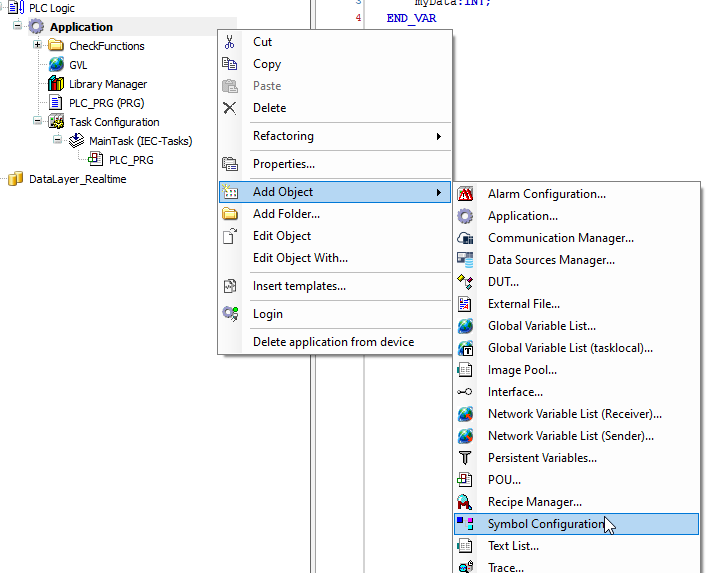The width and height of the screenshot is (712, 573).
Task: Click the Delete X icon
Action: pos(230,108)
